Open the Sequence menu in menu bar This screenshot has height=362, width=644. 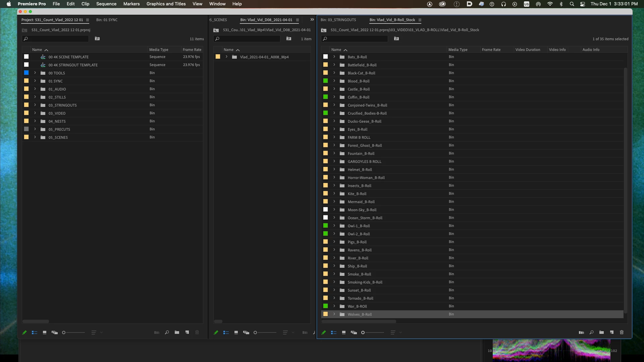(106, 4)
